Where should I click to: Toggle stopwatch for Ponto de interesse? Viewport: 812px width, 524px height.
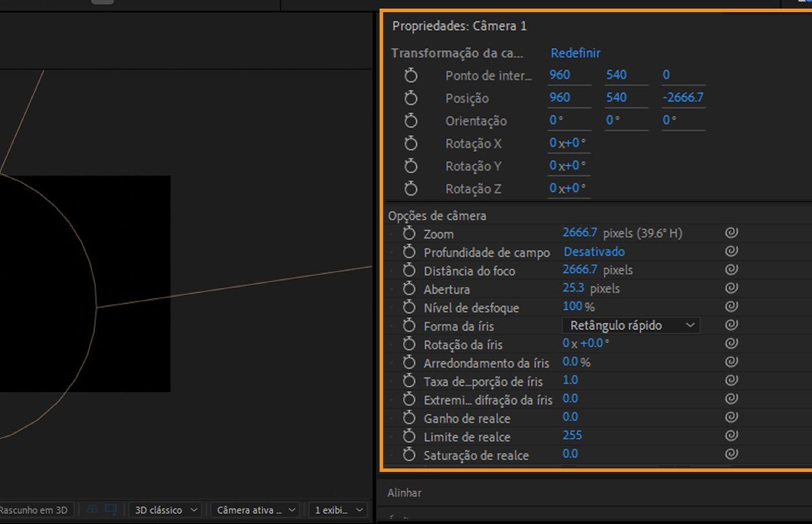pyautogui.click(x=411, y=75)
